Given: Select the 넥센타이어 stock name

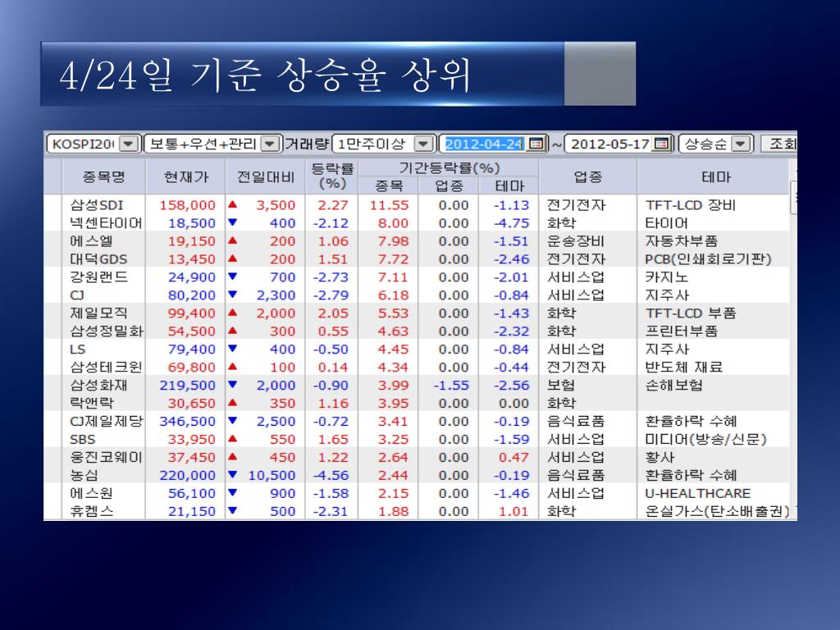Looking at the screenshot, I should click(x=106, y=223).
